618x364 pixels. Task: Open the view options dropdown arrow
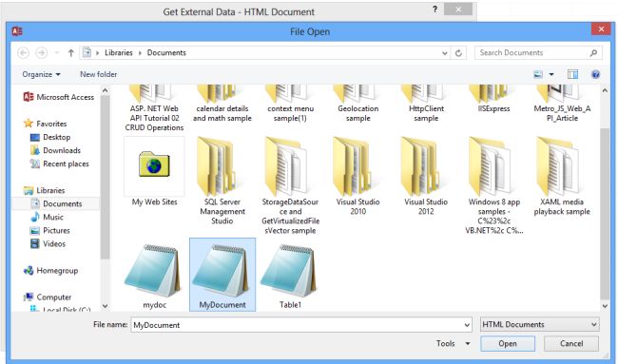pos(551,74)
